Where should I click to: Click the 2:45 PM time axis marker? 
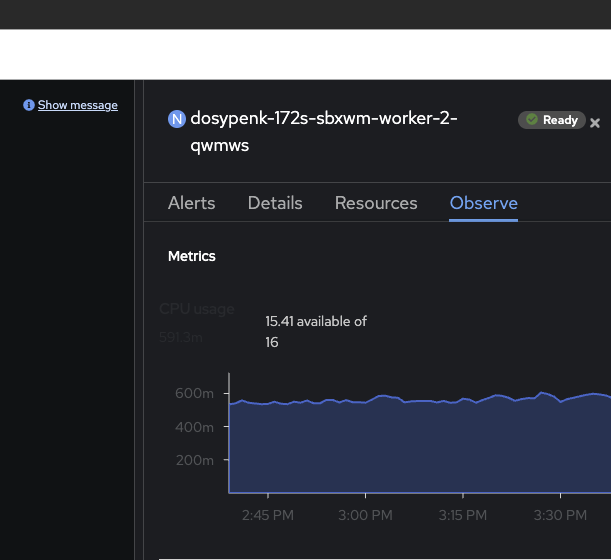[x=268, y=516]
